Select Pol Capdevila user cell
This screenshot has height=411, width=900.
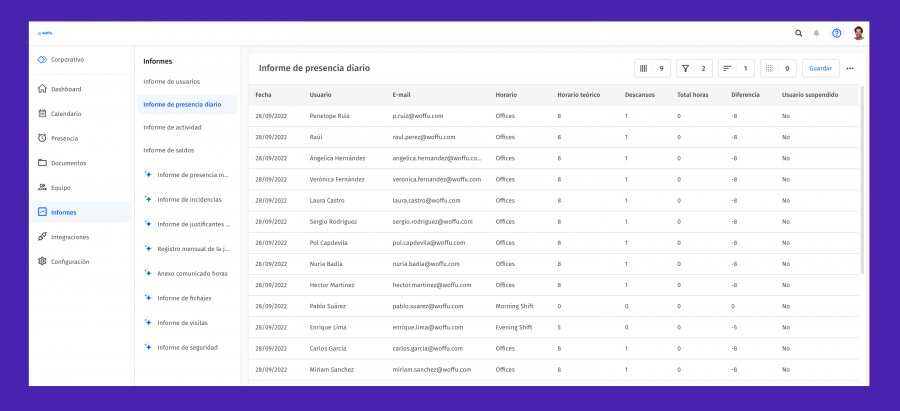tap(328, 243)
